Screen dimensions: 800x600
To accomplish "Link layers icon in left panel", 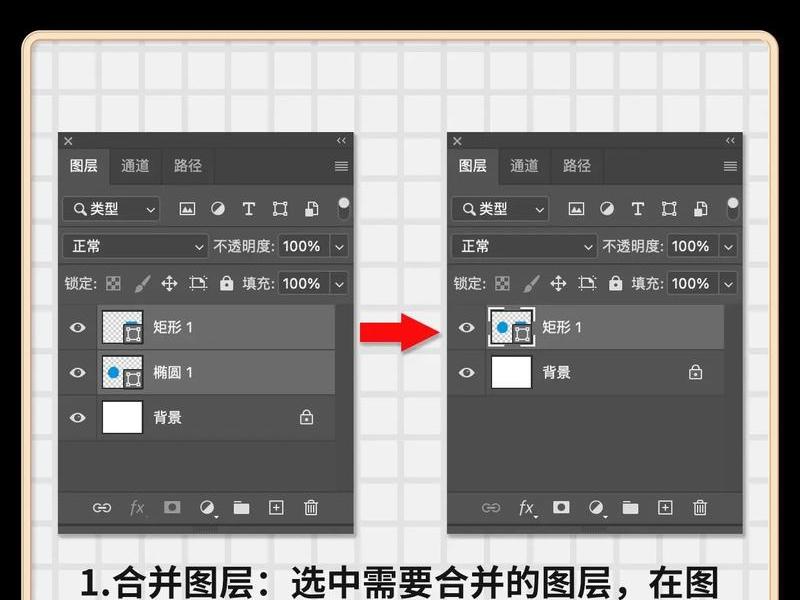I will click(102, 508).
